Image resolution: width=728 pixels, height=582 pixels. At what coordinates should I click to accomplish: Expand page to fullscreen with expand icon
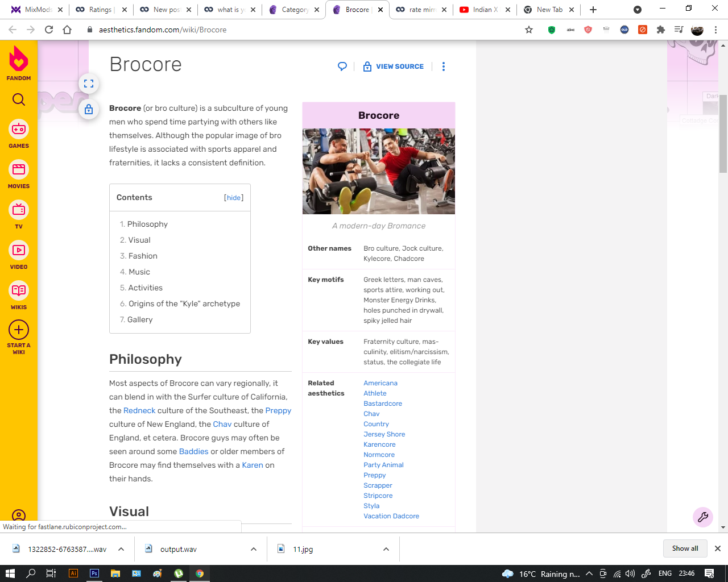pos(89,84)
